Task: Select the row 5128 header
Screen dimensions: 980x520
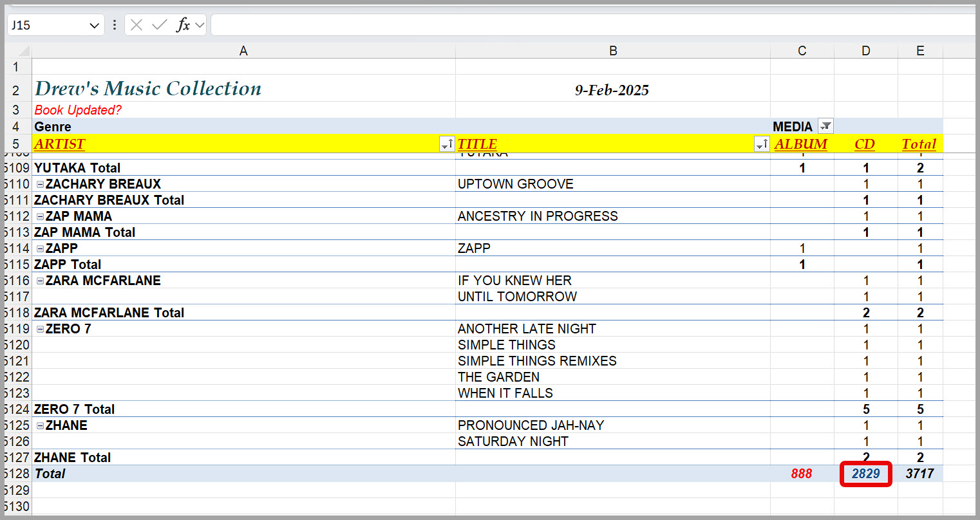Action: tap(16, 474)
